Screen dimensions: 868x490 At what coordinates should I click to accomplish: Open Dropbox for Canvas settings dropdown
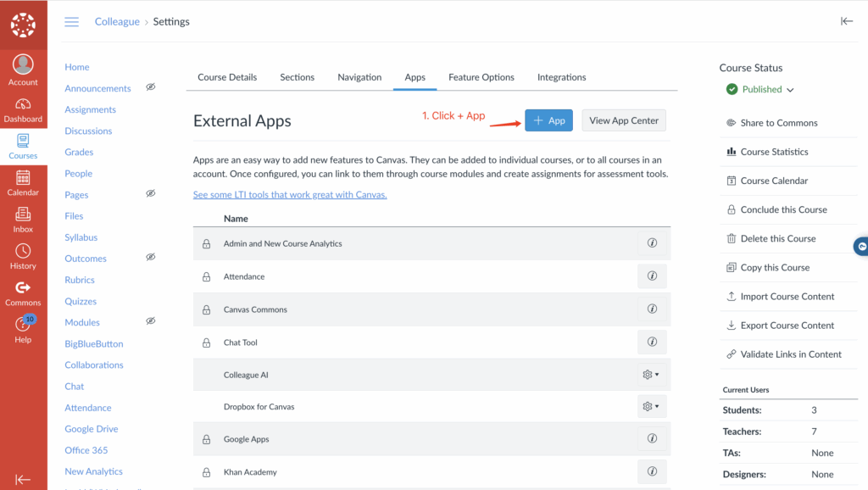652,407
